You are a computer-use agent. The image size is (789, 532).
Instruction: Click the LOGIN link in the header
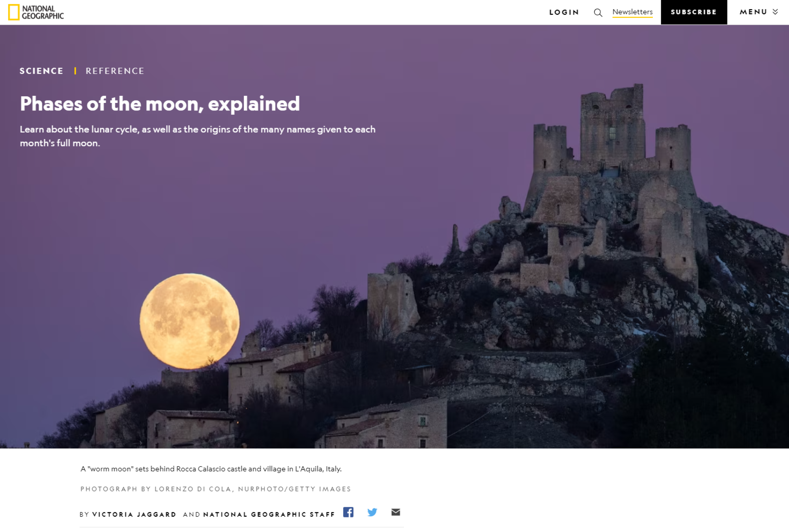[x=564, y=12]
